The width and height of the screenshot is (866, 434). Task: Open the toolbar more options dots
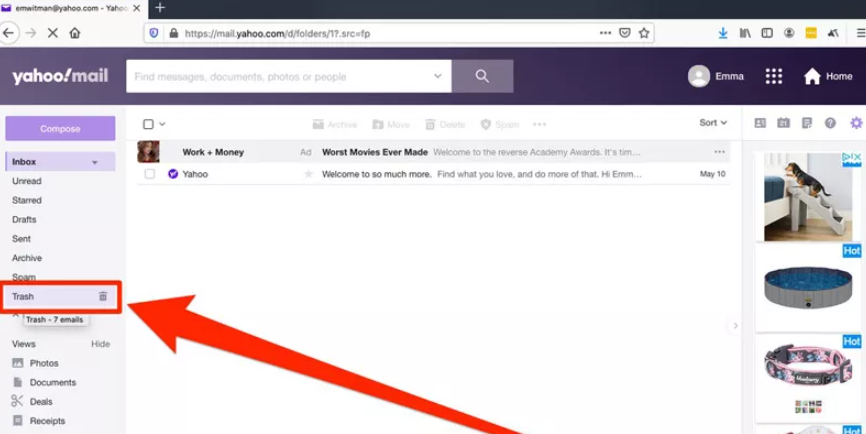pyautogui.click(x=540, y=125)
